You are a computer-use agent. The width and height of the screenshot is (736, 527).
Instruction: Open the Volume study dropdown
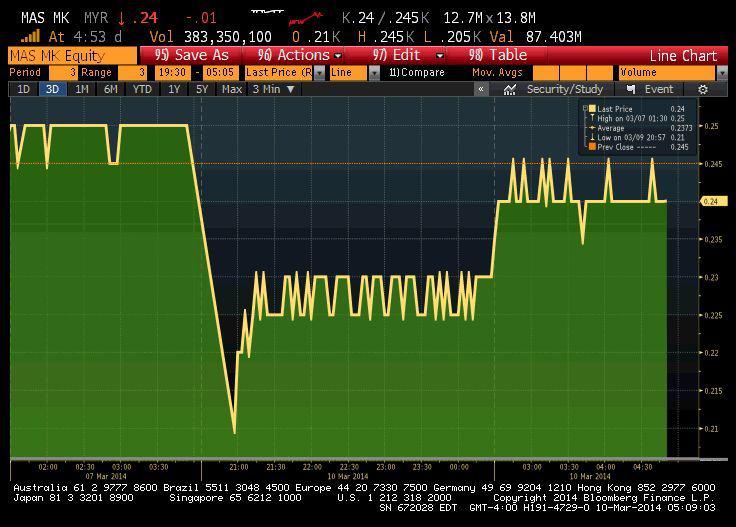(721, 73)
